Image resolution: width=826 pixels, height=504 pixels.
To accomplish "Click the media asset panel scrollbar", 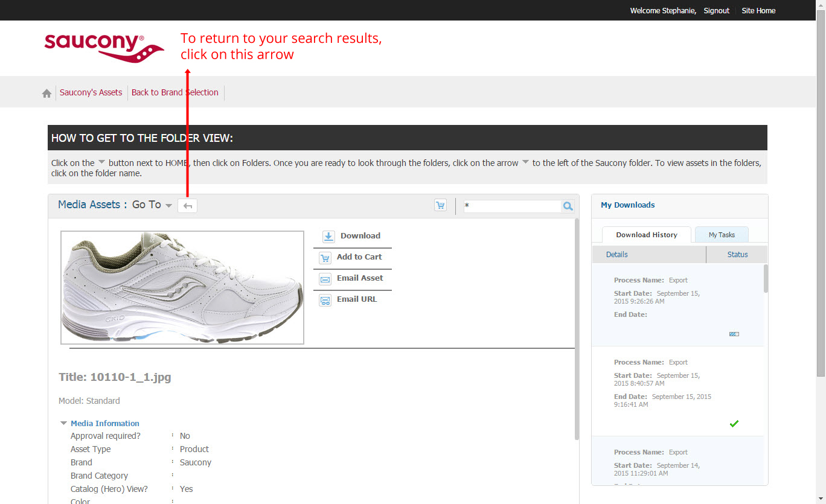I will click(577, 329).
